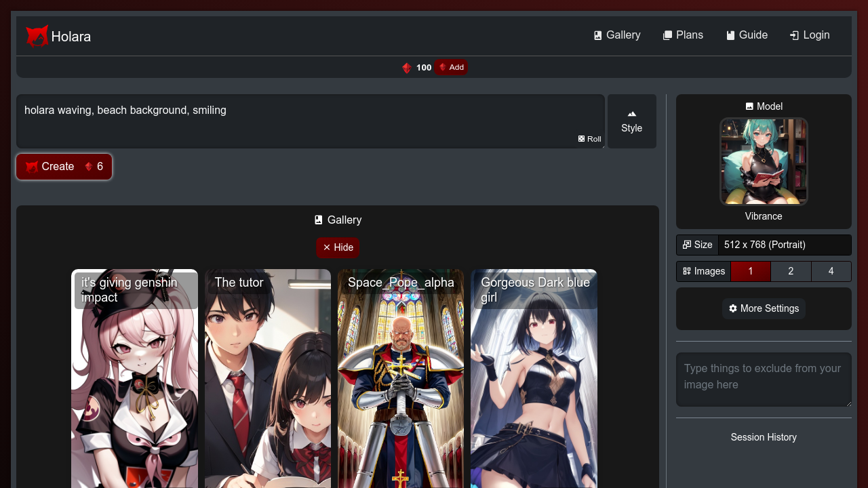868x488 pixels.
Task: Click the gem icon beside the 100 balance
Action: point(407,67)
